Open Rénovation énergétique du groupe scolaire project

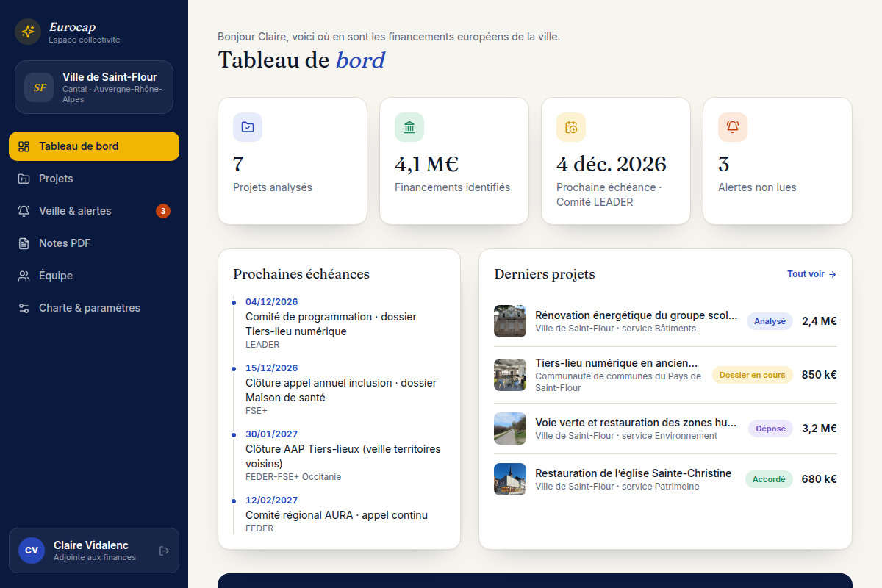(x=665, y=321)
